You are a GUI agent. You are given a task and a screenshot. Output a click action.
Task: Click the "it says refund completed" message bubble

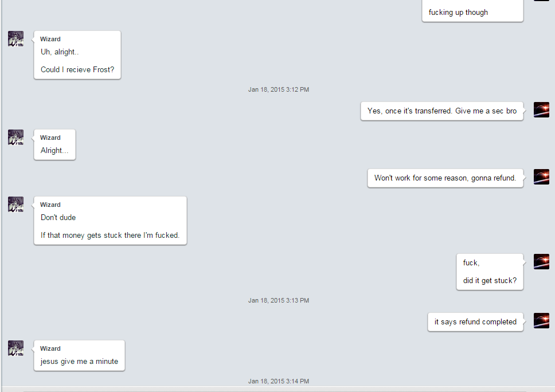[x=475, y=322]
